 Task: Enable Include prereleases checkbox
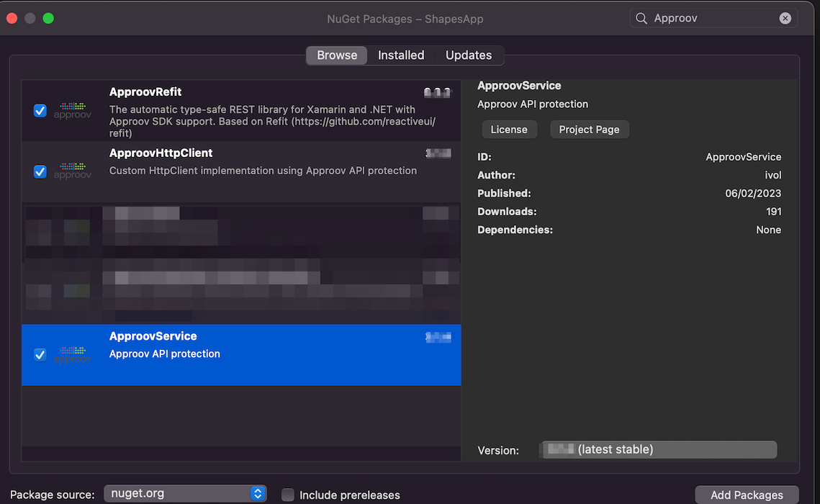288,495
